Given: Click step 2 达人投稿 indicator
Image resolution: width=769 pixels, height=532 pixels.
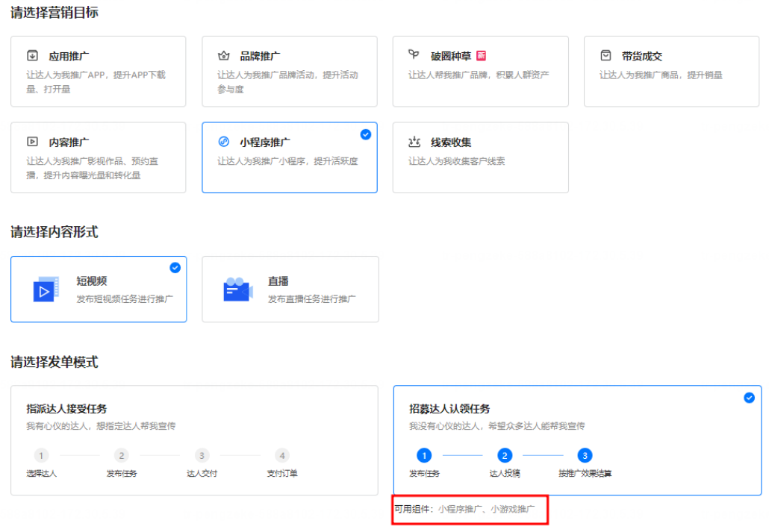Looking at the screenshot, I should click(505, 455).
